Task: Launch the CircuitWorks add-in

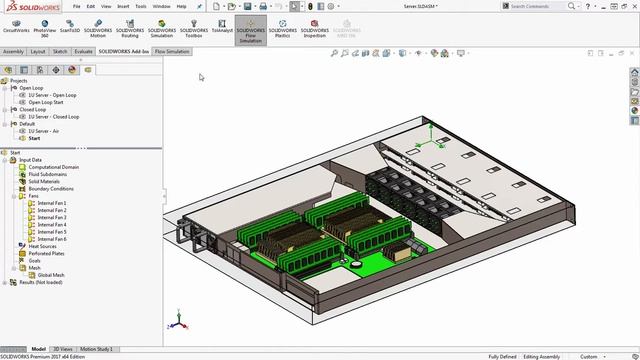Action: (x=16, y=27)
